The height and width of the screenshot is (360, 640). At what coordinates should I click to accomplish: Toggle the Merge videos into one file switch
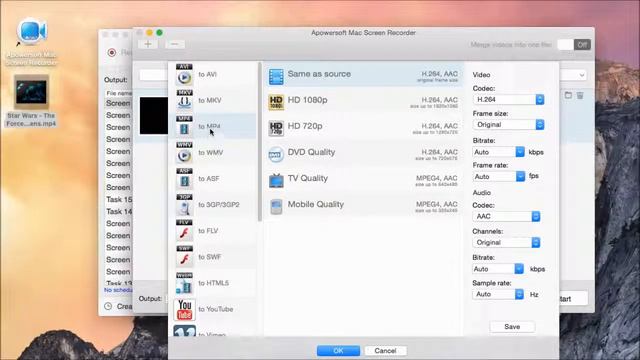click(574, 45)
